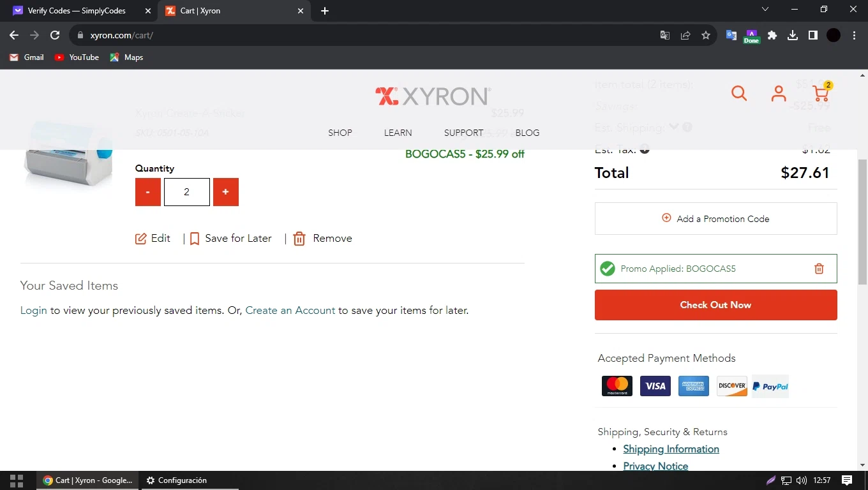Increase quantity with plus button
This screenshot has width=868, height=490.
[x=225, y=192]
